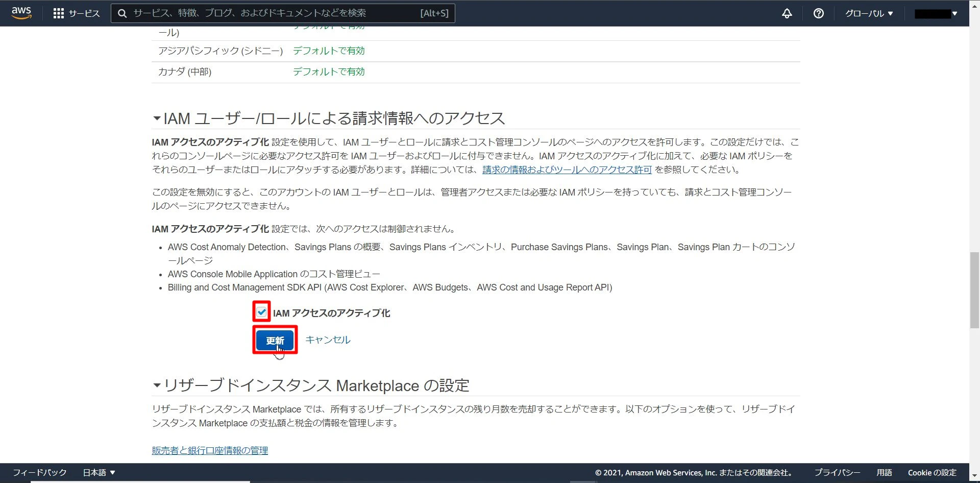Select カナダ (中部) region text
The image size is (980, 483).
185,72
